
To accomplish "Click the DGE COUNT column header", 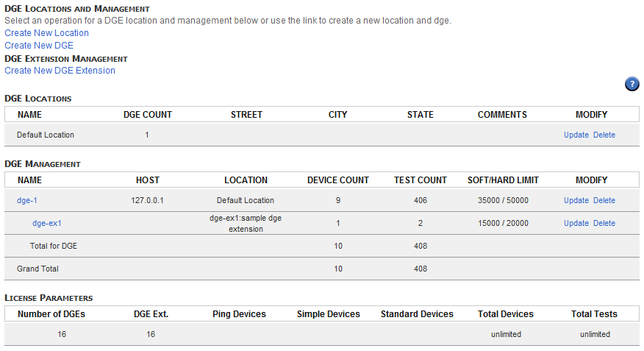I will [x=147, y=115].
